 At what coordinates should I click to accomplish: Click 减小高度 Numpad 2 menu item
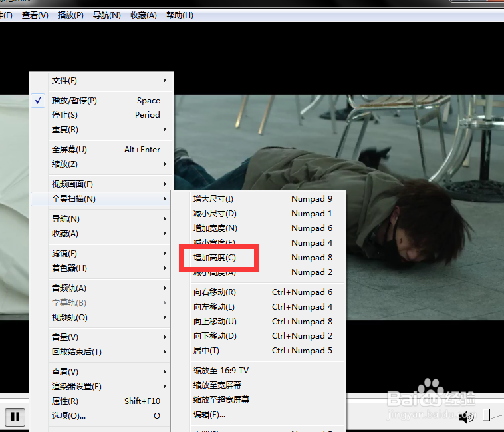tap(259, 272)
